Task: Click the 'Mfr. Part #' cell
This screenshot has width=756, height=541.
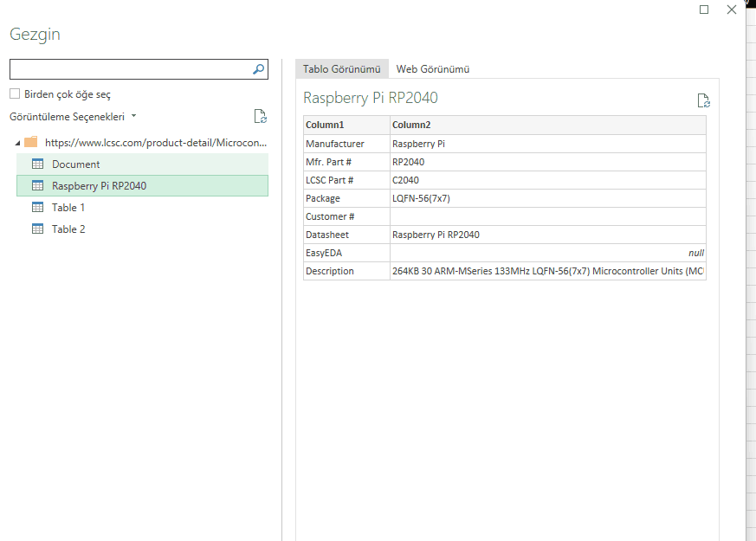Action: [x=346, y=162]
